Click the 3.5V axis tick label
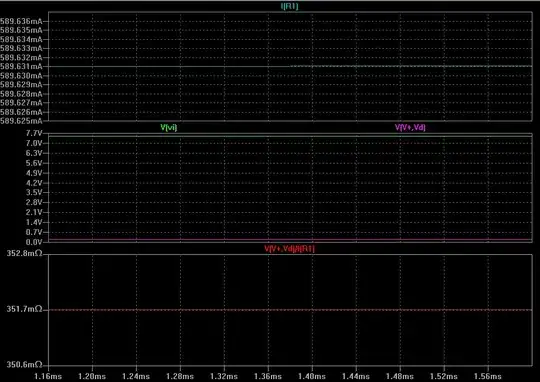540x382 pixels. point(34,193)
